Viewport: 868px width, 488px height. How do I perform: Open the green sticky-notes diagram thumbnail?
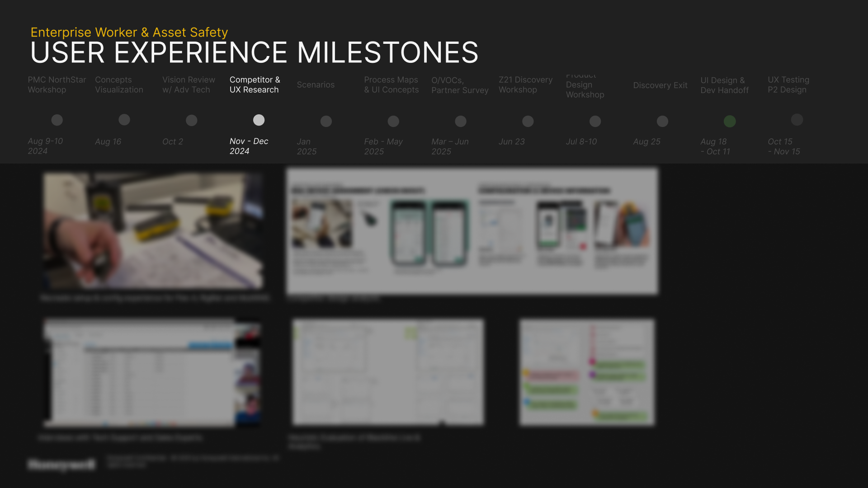tap(586, 372)
